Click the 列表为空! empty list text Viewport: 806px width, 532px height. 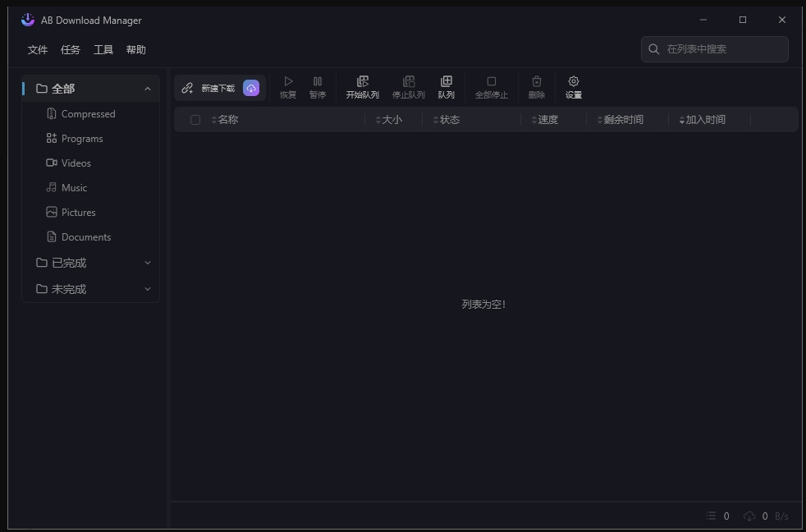coord(483,305)
